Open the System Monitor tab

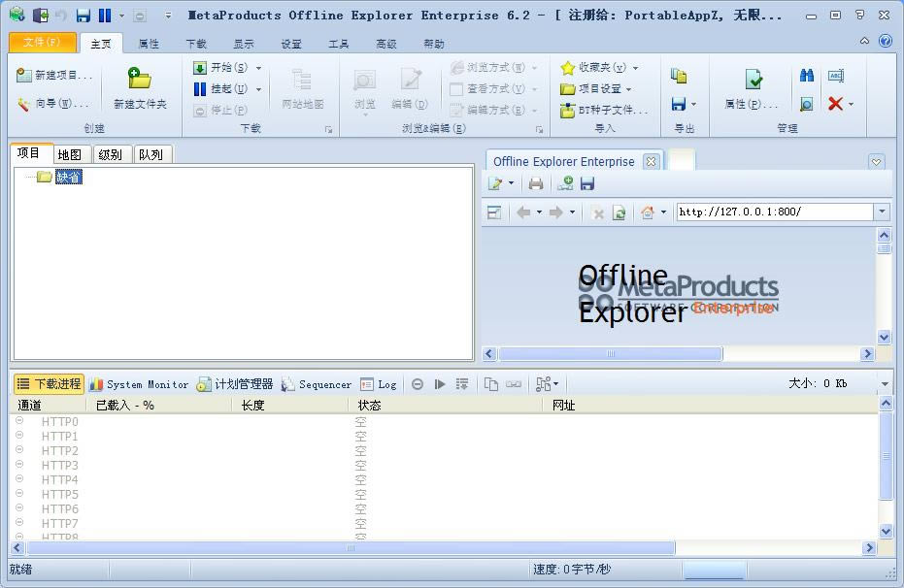(x=139, y=384)
